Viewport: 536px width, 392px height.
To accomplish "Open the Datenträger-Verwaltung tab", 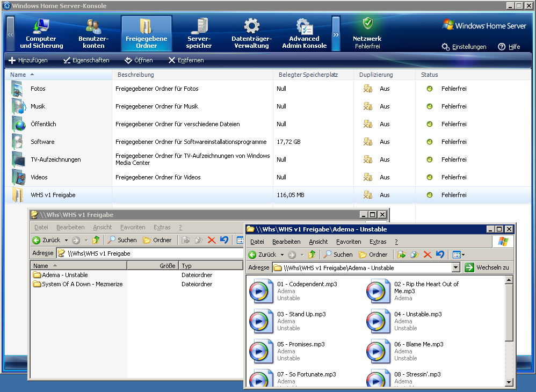I will coord(251,34).
